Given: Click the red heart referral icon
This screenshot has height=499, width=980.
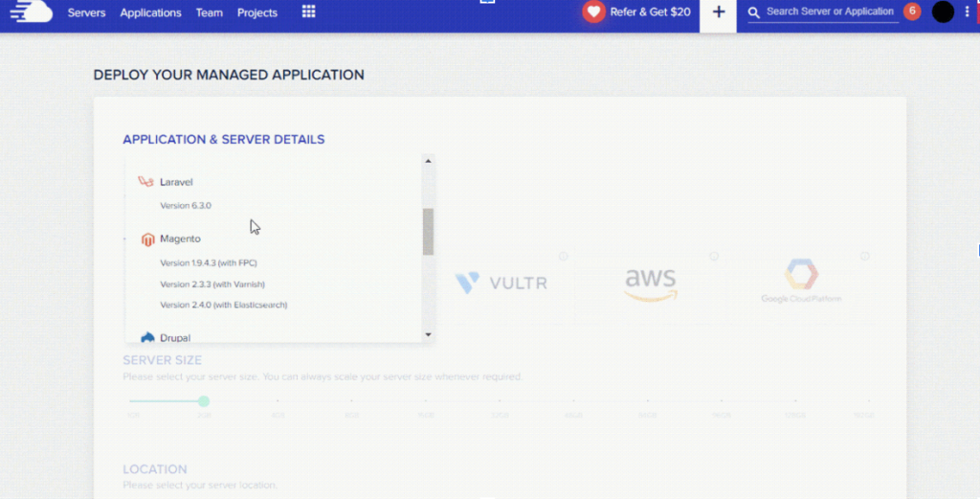Looking at the screenshot, I should [593, 11].
